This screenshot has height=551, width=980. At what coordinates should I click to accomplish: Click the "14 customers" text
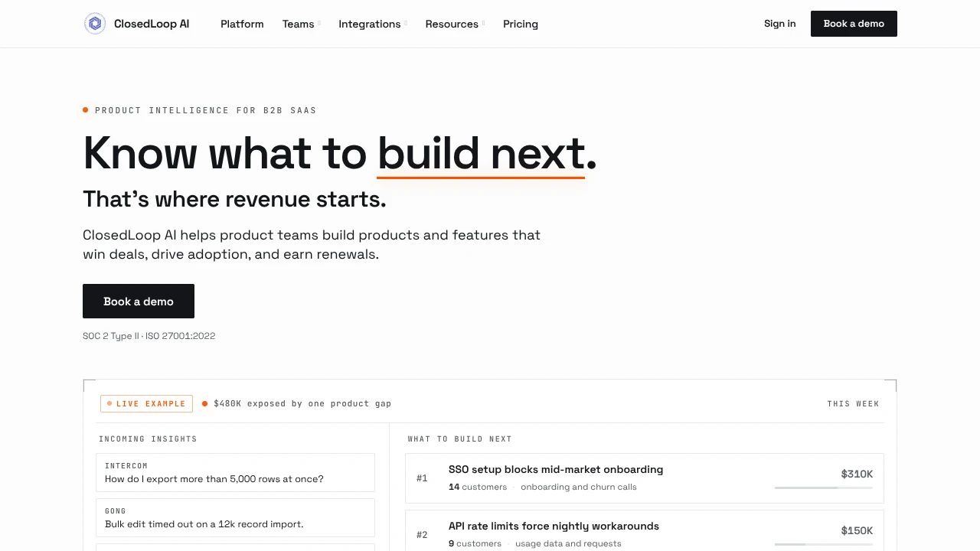coord(478,487)
